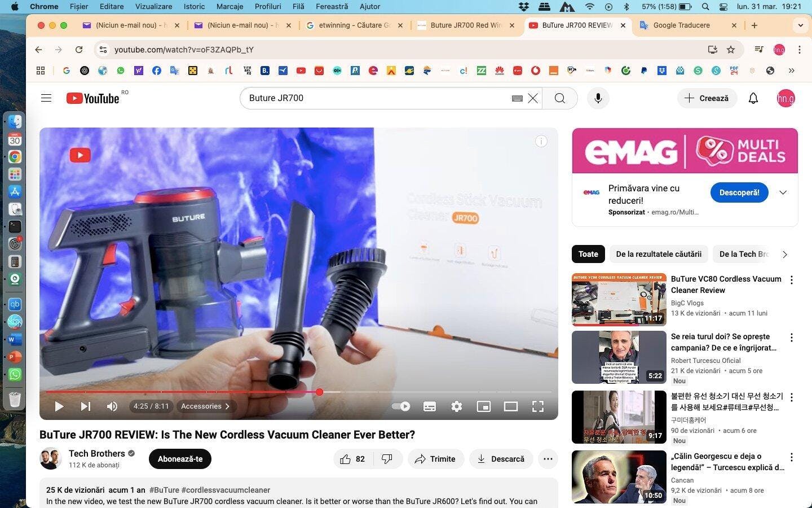Expand the eMAG ad chevron
812x508 pixels.
(x=783, y=192)
